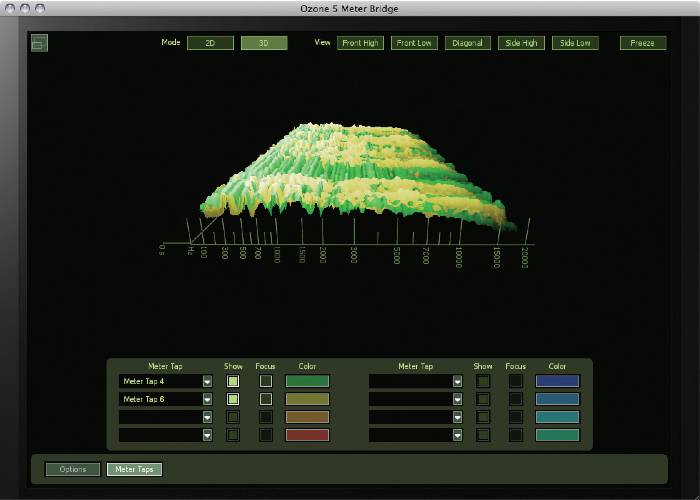Select the Side High view

tap(522, 43)
